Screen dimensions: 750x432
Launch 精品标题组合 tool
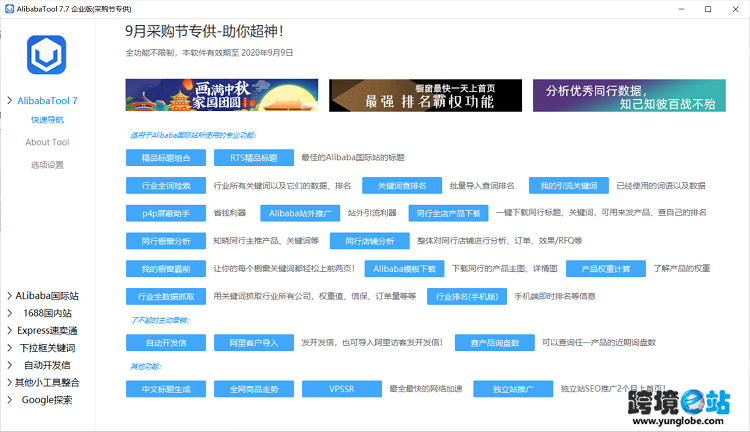coord(166,157)
